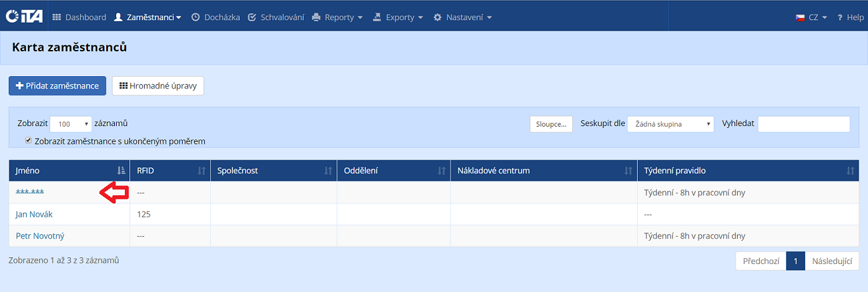Open the records count dropdown
Viewport: 868px width, 292px height.
pos(71,124)
